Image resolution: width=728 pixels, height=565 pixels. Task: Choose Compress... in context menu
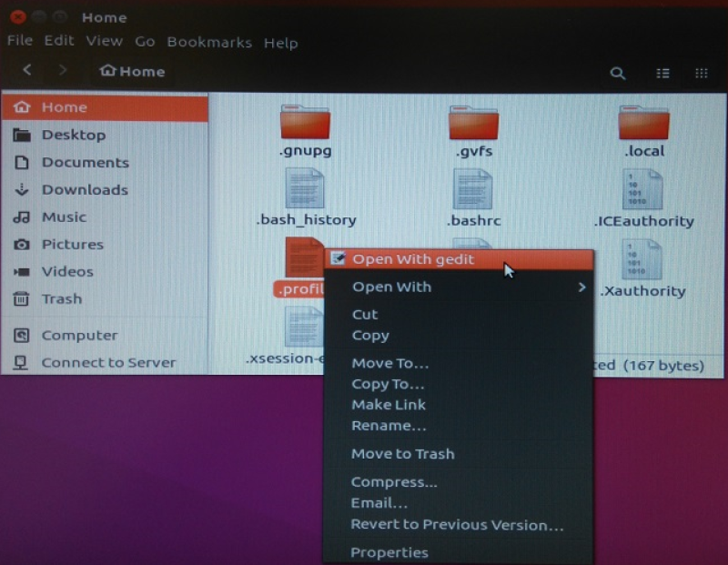[459, 482]
